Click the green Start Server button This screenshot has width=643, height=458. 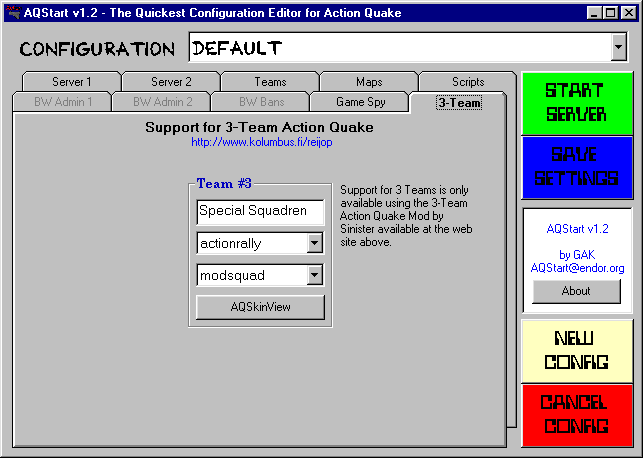[577, 103]
